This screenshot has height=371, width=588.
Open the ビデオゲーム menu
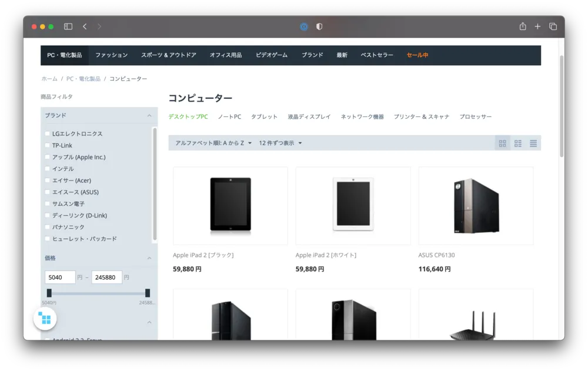[272, 55]
